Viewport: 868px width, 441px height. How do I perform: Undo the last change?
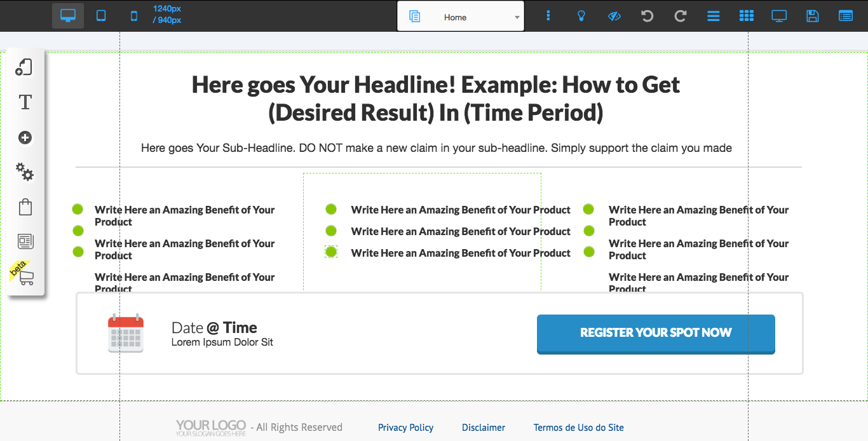point(647,16)
